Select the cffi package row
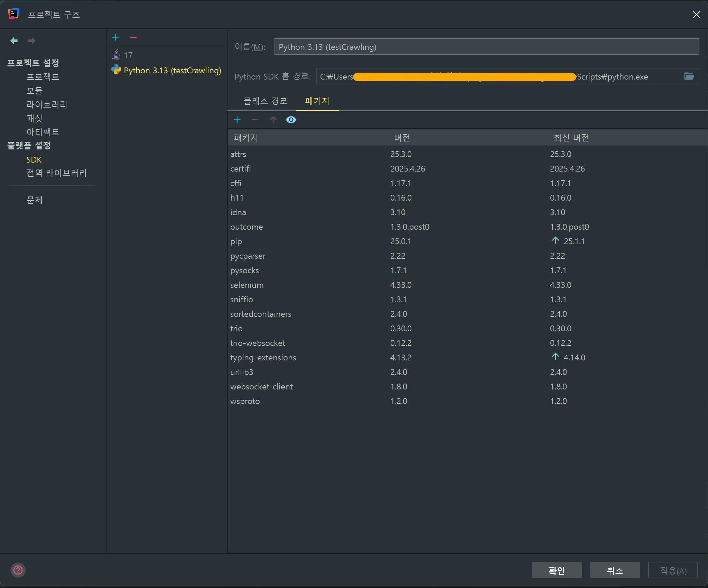This screenshot has width=708, height=588. point(468,183)
